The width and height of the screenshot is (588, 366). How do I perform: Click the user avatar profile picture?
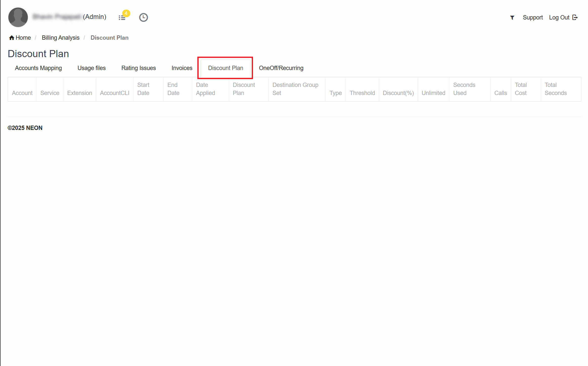click(x=18, y=17)
